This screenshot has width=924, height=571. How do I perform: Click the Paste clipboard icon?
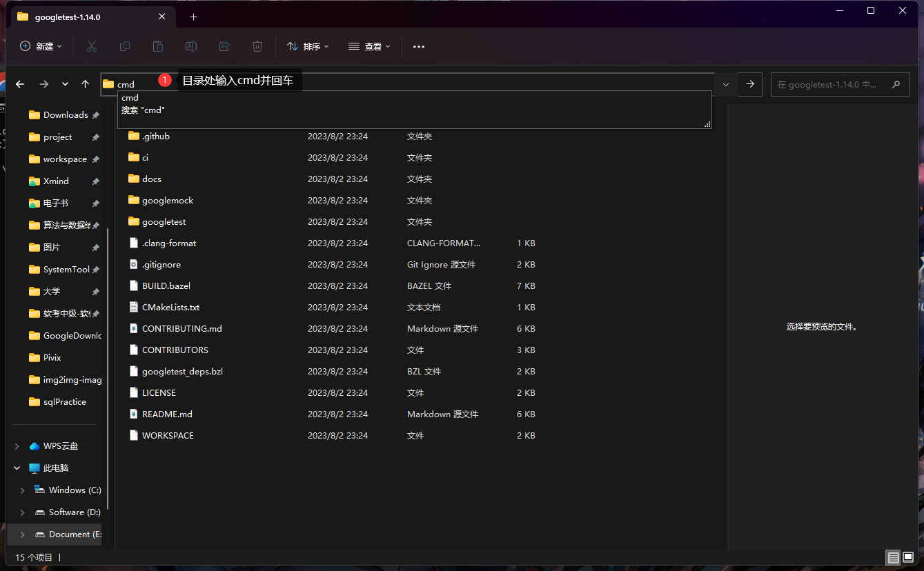158,46
